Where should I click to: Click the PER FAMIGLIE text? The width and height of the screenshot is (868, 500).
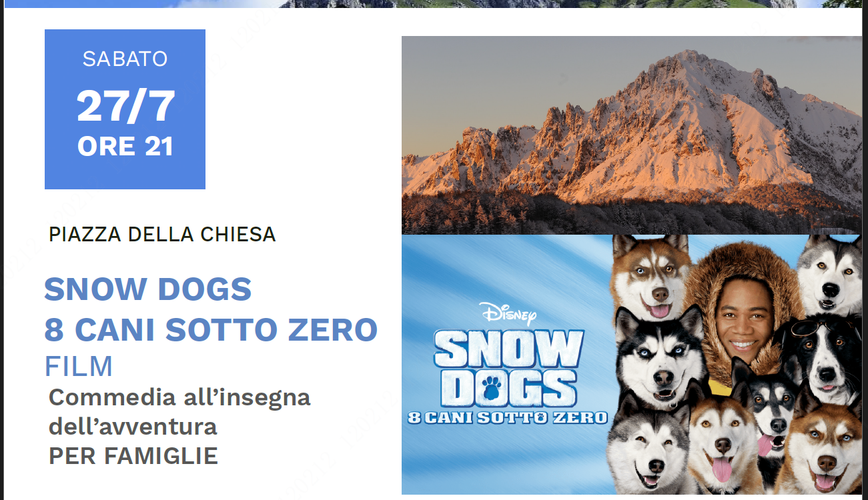point(133,456)
